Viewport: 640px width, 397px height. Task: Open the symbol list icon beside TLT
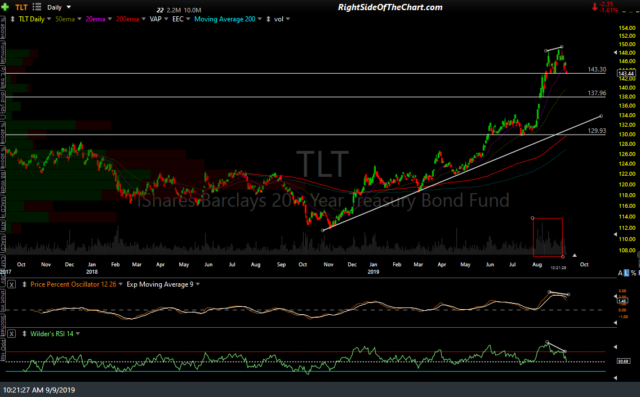tap(37, 7)
